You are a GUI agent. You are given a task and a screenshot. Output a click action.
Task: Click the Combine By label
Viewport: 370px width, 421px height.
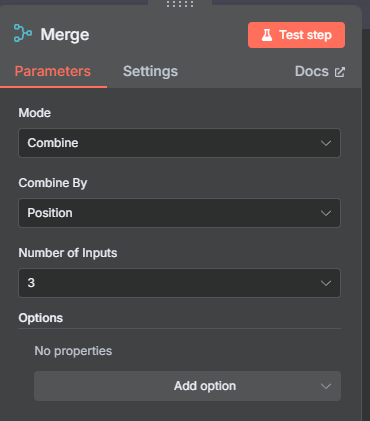pos(53,183)
